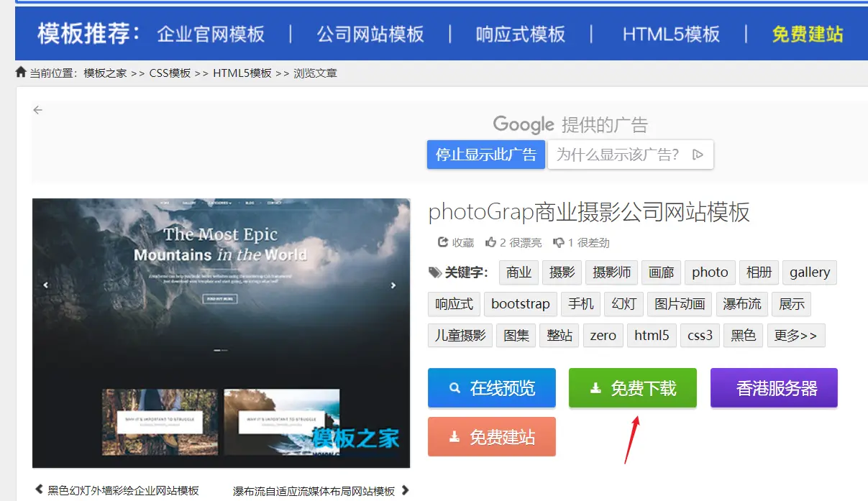Click the AdChoices triangle icon
This screenshot has height=501, width=868.
coord(698,155)
